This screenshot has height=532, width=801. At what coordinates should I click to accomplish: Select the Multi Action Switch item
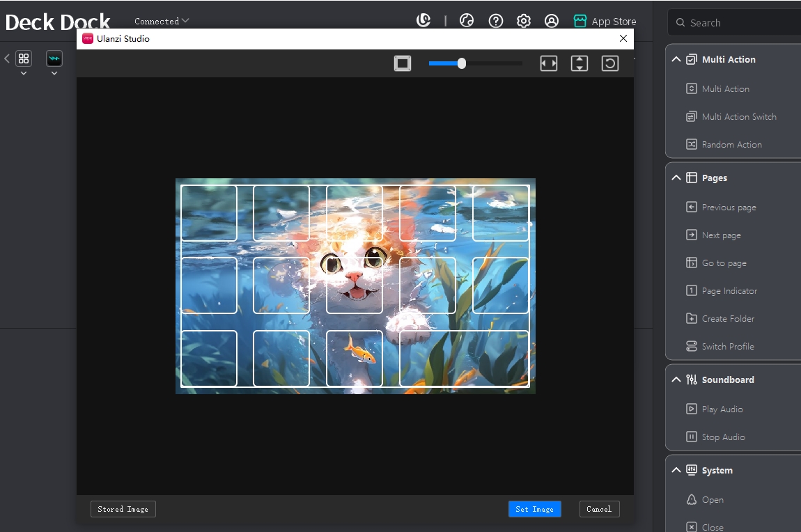(738, 117)
